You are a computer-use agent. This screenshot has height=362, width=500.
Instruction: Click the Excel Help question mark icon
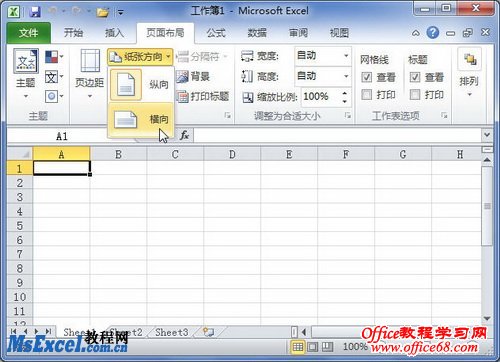click(433, 33)
